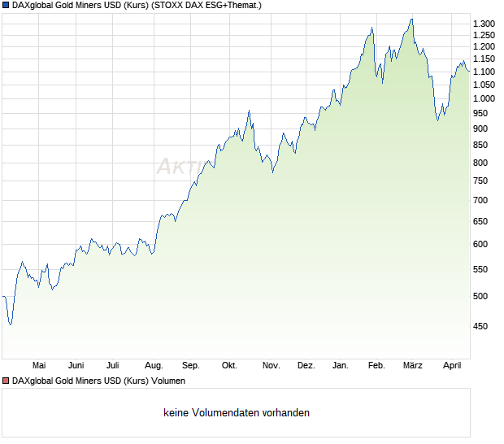Click the October peak near 950
The height and width of the screenshot is (444, 504).
pyautogui.click(x=249, y=111)
